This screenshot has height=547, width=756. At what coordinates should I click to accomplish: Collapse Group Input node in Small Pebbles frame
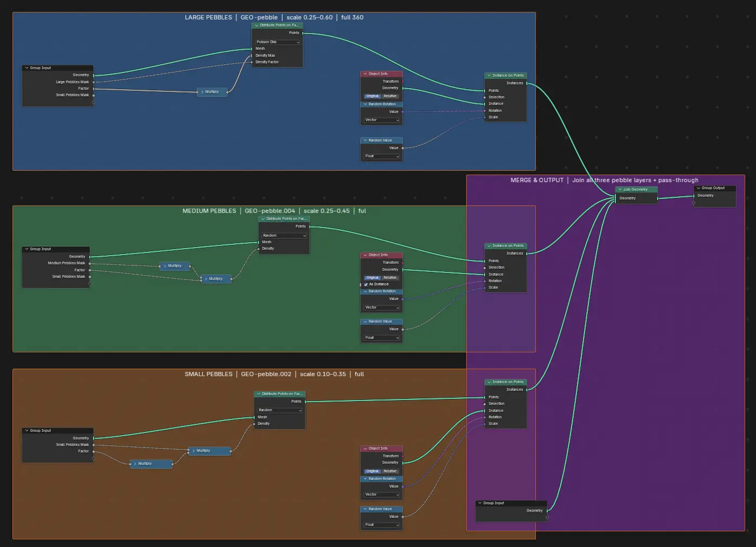click(26, 431)
